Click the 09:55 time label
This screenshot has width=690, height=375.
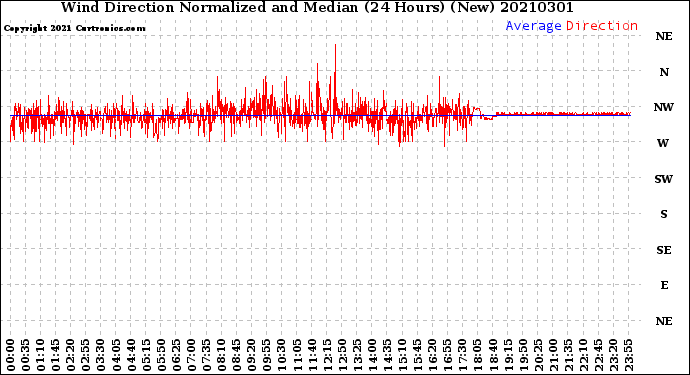pos(267,355)
